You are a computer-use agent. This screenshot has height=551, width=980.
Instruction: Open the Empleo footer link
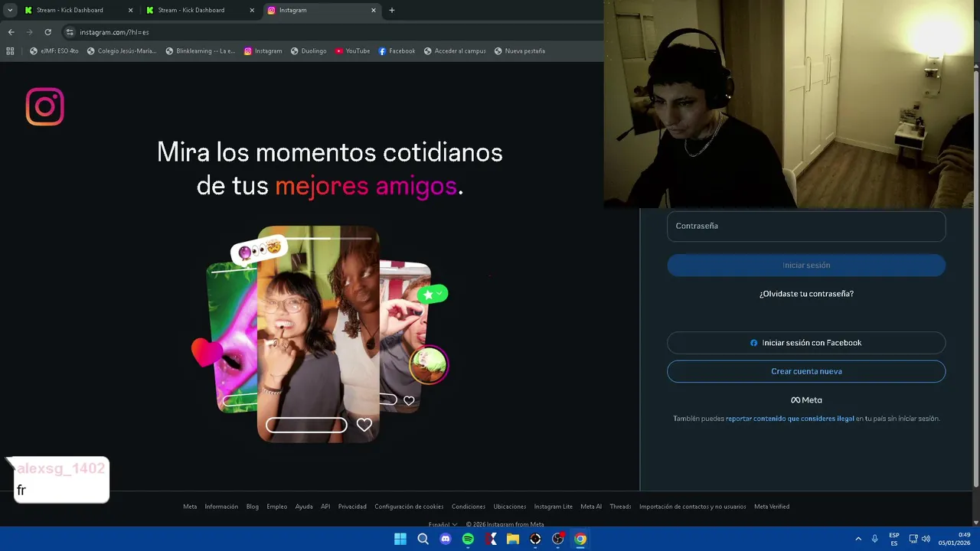pos(277,507)
